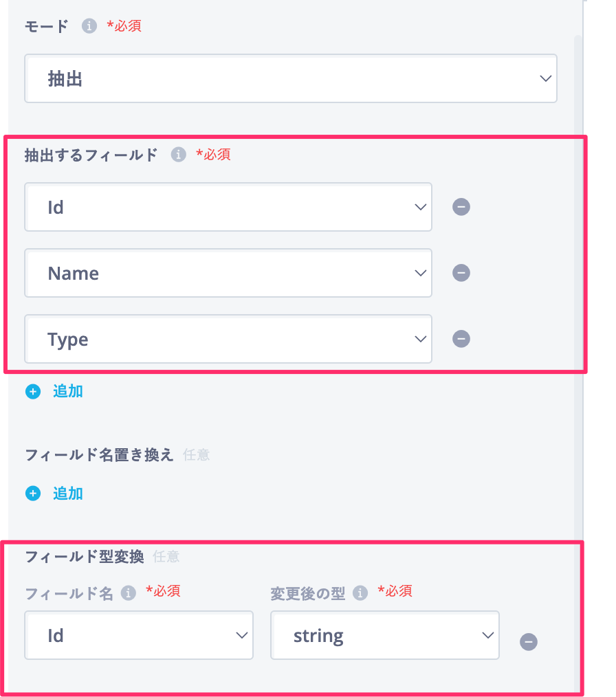This screenshot has height=697, width=616.
Task: Remove the Name extraction field row
Action: click(461, 273)
